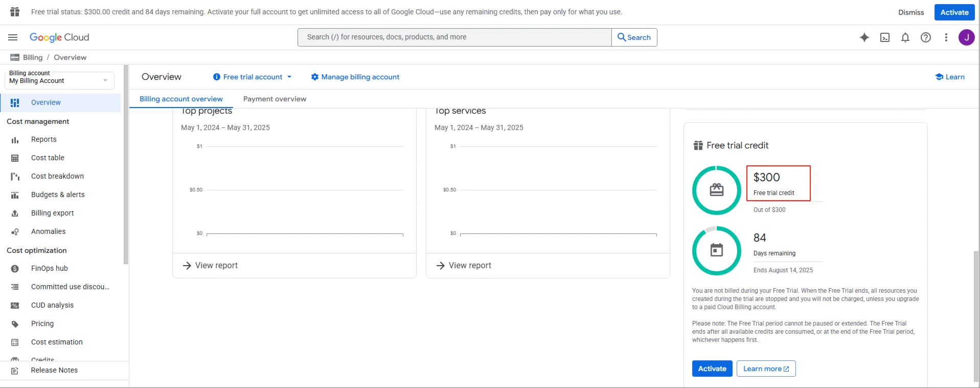Click the 'Cost management' section heading
Image resolution: width=980 pixels, height=388 pixels.
(38, 121)
